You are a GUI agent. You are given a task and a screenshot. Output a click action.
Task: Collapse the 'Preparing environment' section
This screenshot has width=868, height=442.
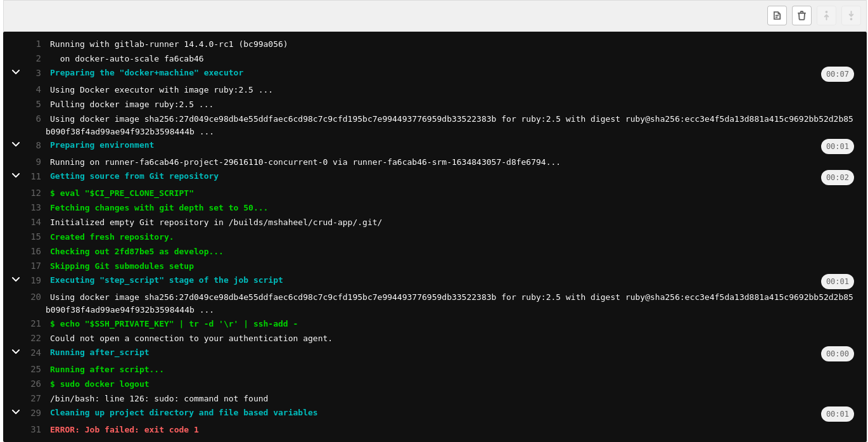tap(16, 145)
